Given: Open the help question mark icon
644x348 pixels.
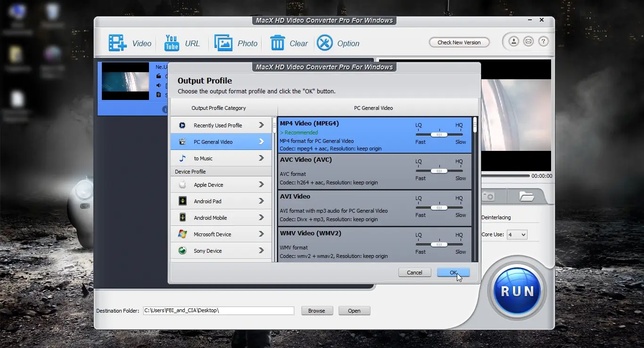Looking at the screenshot, I should click(x=543, y=41).
